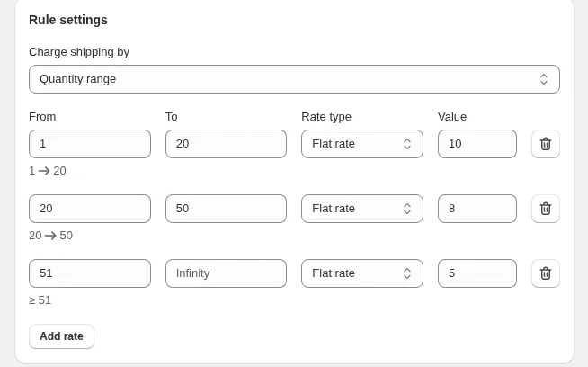
Task: Focus the To field containing 20
Action: (227, 144)
